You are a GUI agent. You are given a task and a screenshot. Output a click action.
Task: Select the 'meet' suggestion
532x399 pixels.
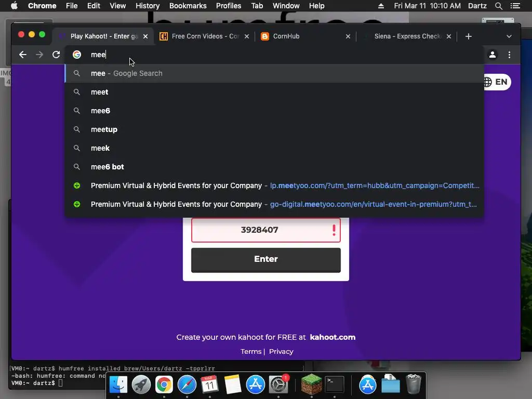(274, 92)
